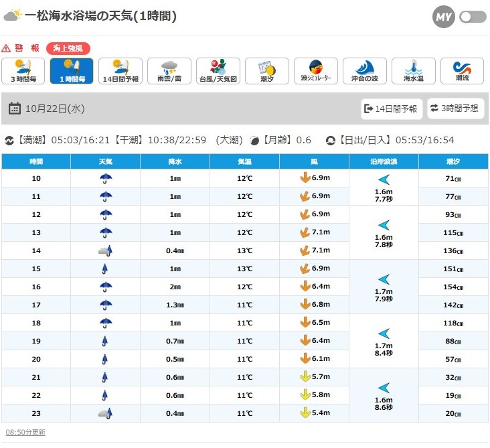
Task: Open the 海水温 sea temperature icon
Action: tap(414, 70)
